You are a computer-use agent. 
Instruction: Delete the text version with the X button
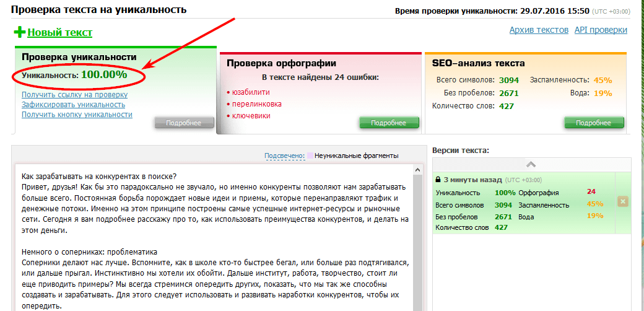click(x=622, y=201)
